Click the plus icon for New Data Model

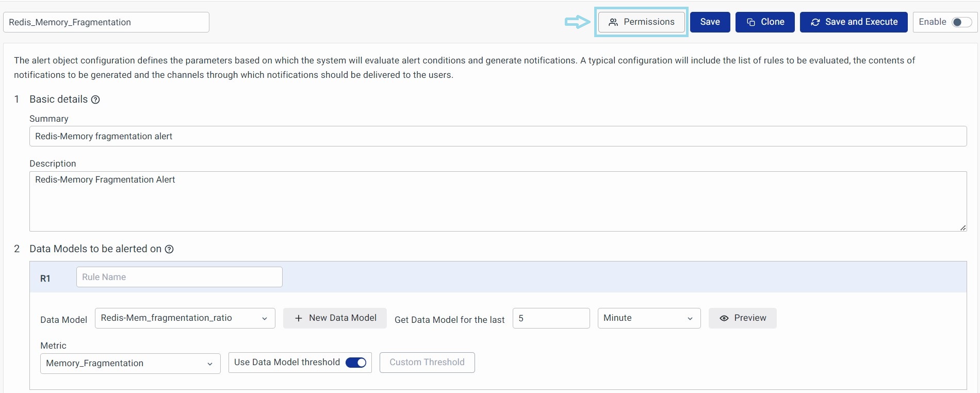coord(299,318)
